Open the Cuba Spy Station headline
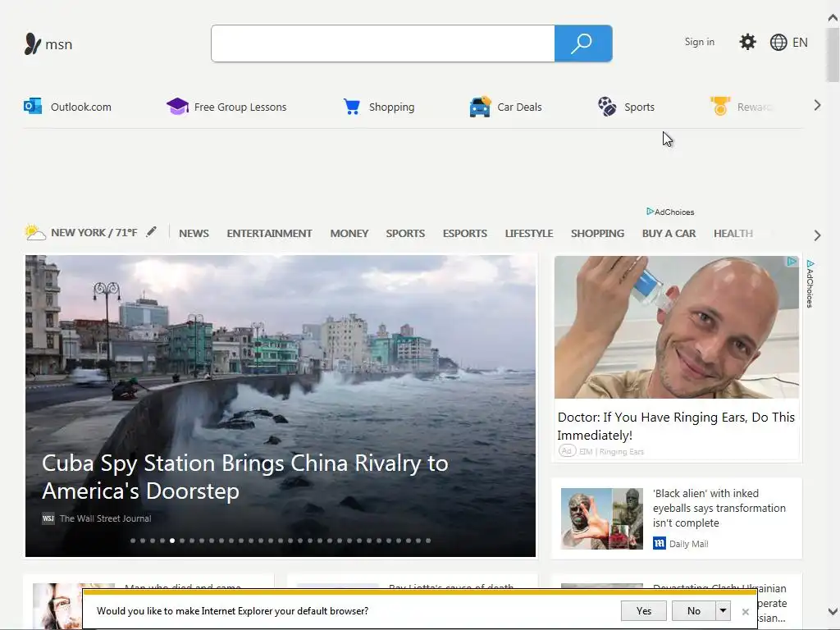The image size is (840, 630). coord(245,477)
